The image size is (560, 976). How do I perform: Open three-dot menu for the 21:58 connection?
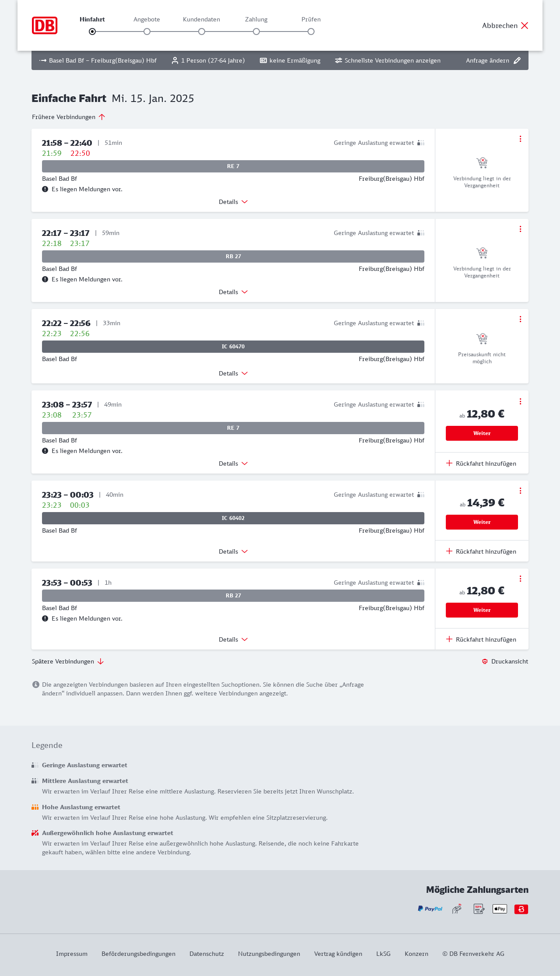[520, 139]
